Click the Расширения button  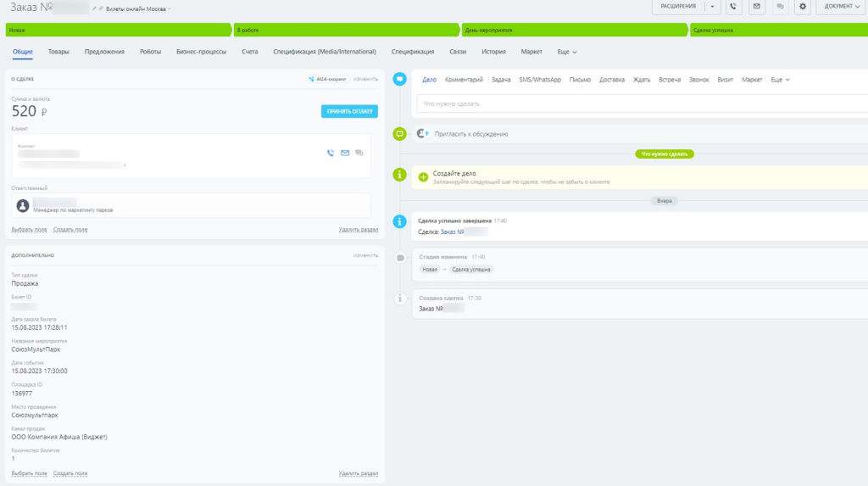(x=678, y=7)
